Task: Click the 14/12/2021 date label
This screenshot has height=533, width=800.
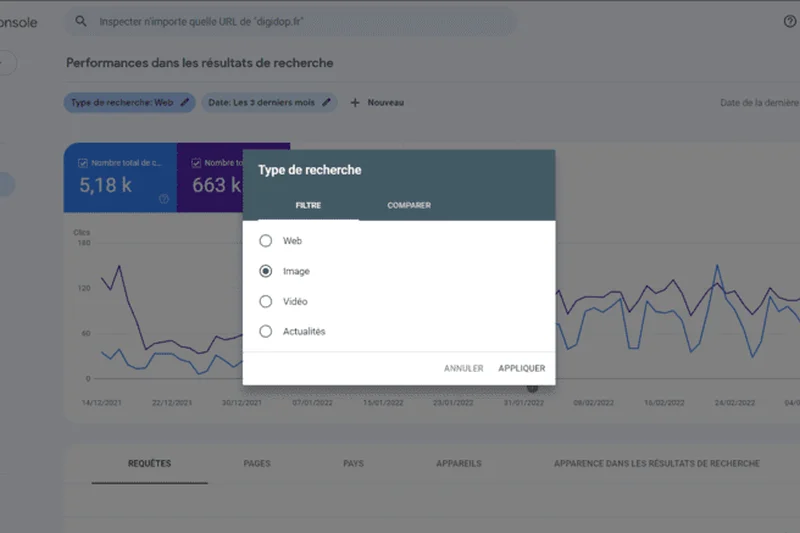Action: coord(102,402)
